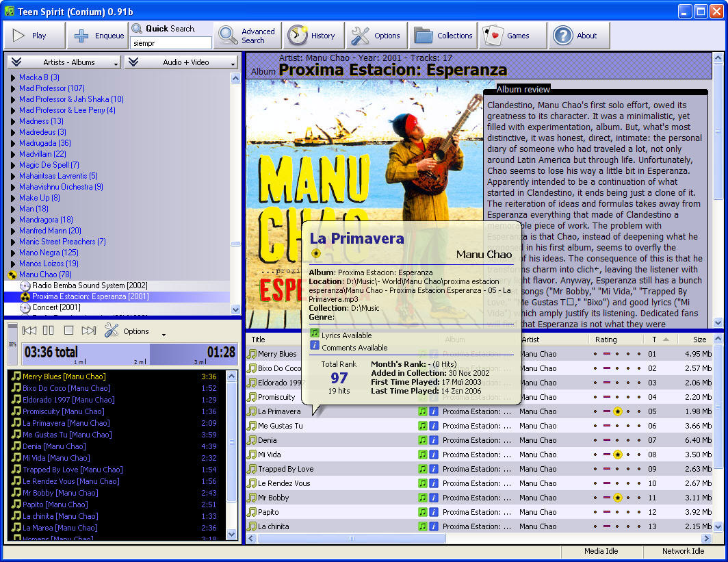Viewport: 728px width, 562px height.
Task: Open Advanced Search
Action: point(248,36)
